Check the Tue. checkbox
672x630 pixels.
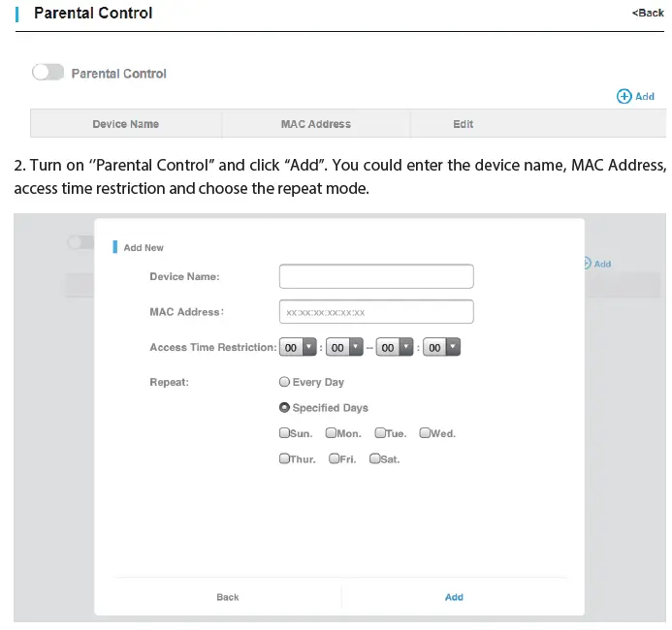pyautogui.click(x=379, y=433)
